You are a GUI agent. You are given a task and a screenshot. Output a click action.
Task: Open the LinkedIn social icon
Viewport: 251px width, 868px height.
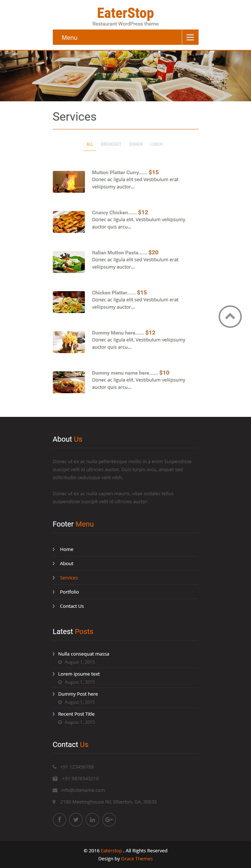tap(92, 820)
